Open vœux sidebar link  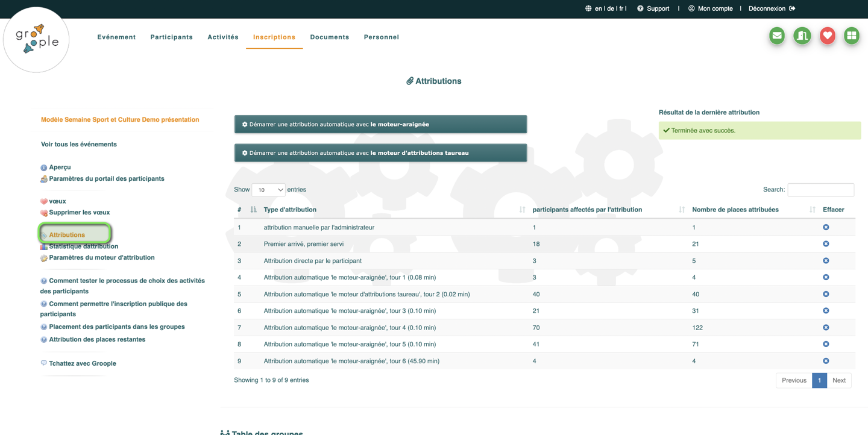click(x=57, y=201)
